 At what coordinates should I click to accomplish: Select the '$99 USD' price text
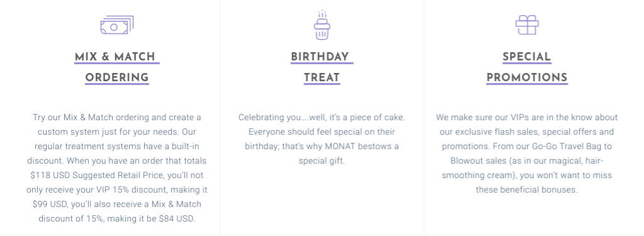pyautogui.click(x=47, y=205)
